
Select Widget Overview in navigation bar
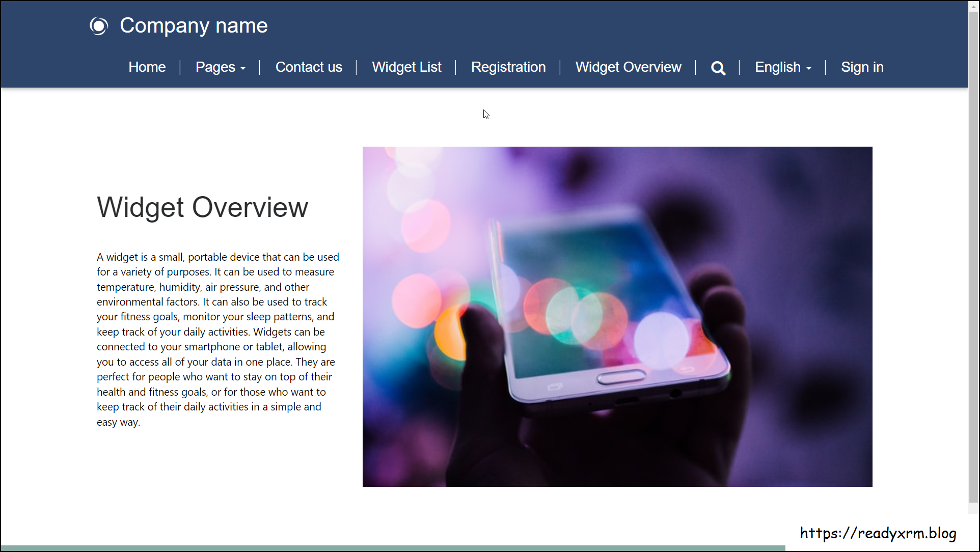(628, 67)
